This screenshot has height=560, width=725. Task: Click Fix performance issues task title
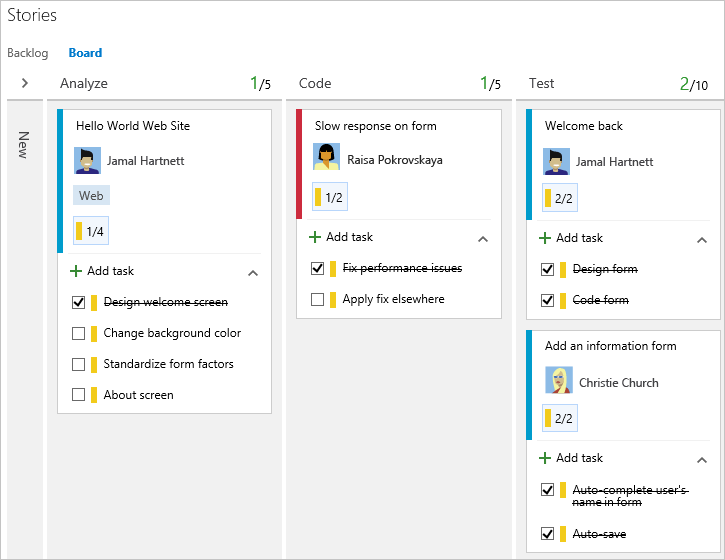[402, 268]
